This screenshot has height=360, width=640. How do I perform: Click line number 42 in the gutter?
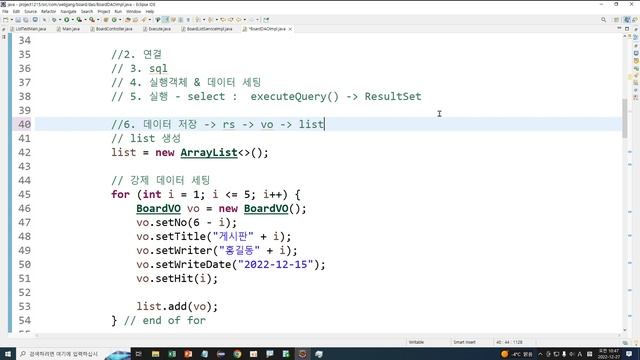(24, 152)
